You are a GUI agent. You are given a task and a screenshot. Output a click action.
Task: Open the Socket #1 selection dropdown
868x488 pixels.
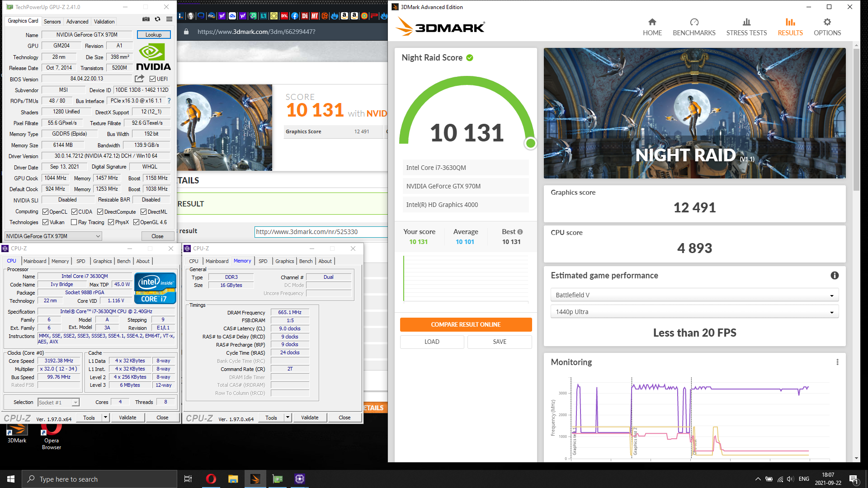click(58, 403)
